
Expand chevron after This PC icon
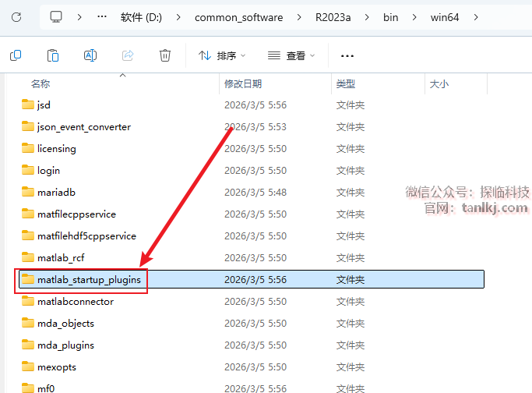click(79, 17)
